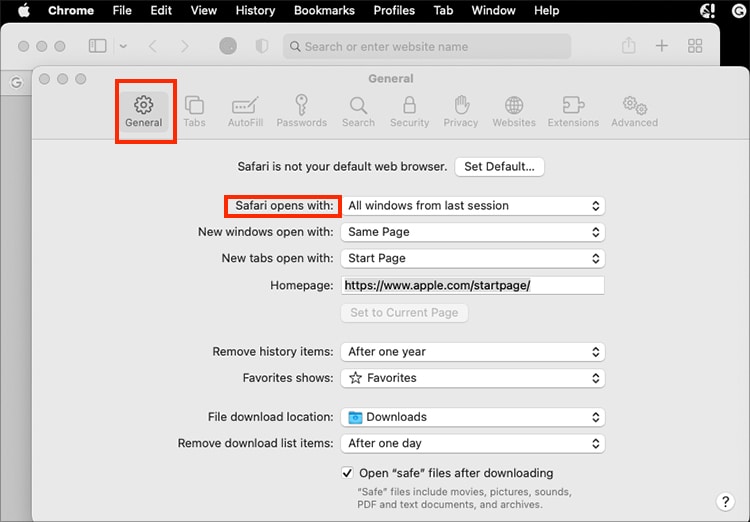This screenshot has width=750, height=522.
Task: Open the Chrome application menu
Action: coord(71,11)
